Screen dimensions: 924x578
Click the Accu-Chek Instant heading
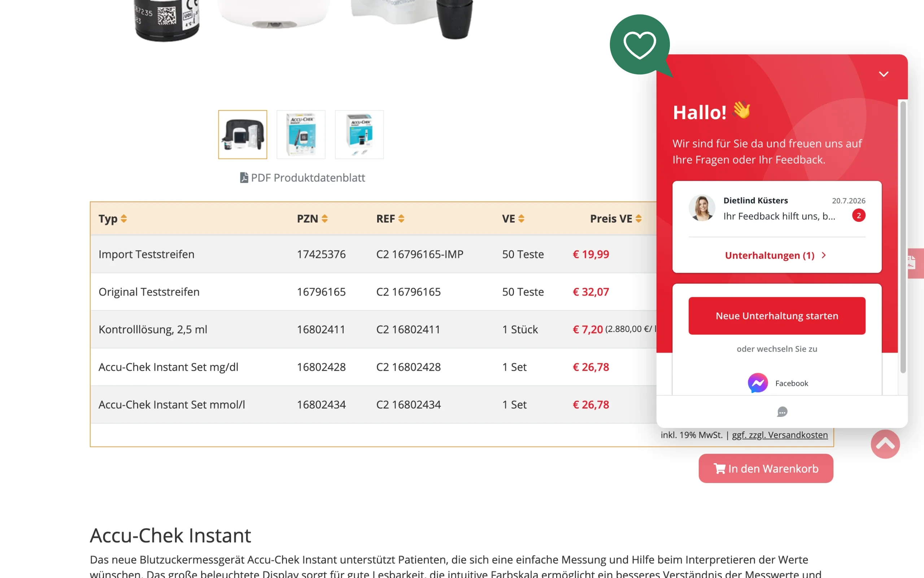coord(170,535)
